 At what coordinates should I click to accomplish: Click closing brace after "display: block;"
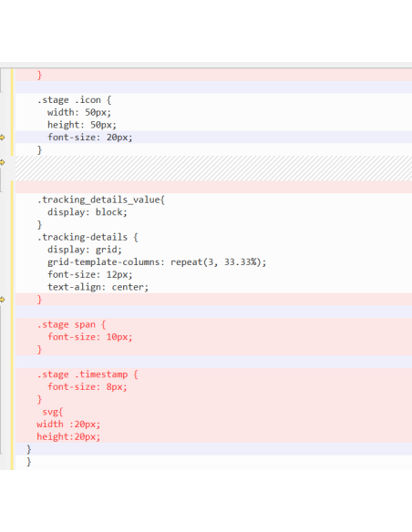pos(39,225)
